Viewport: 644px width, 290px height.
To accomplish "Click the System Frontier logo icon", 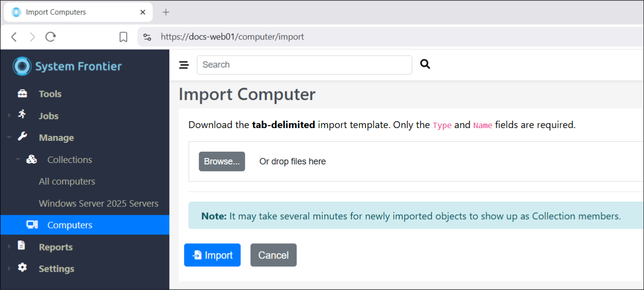I will point(22,66).
